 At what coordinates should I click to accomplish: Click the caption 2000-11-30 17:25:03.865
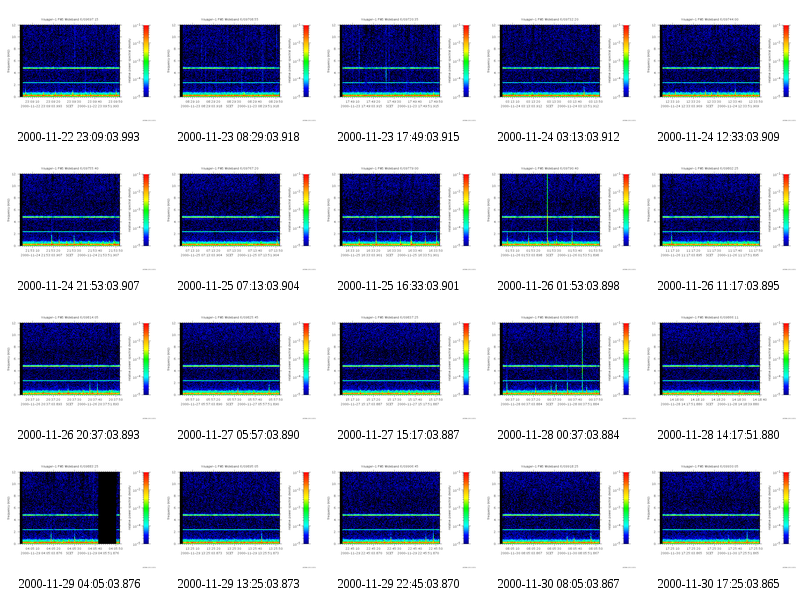[718, 584]
